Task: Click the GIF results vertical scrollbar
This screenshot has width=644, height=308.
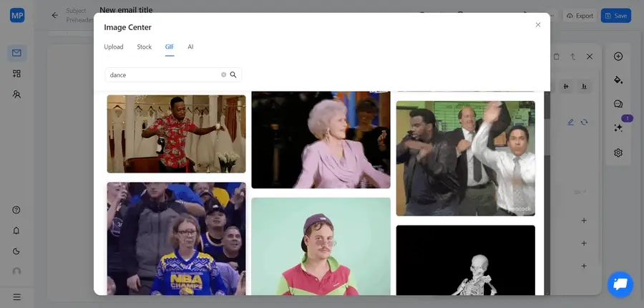Action: (x=547, y=138)
